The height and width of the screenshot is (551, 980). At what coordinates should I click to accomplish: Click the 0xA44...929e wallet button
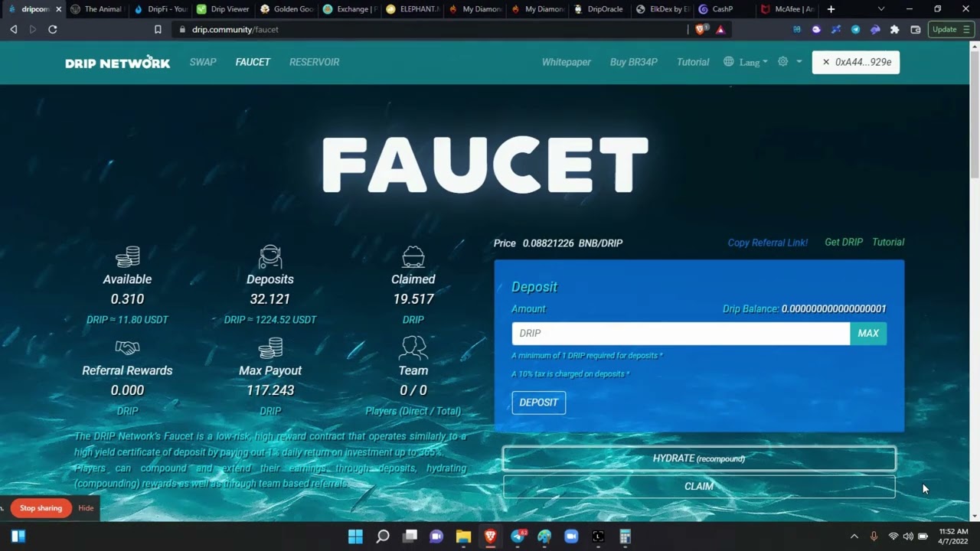pos(856,62)
